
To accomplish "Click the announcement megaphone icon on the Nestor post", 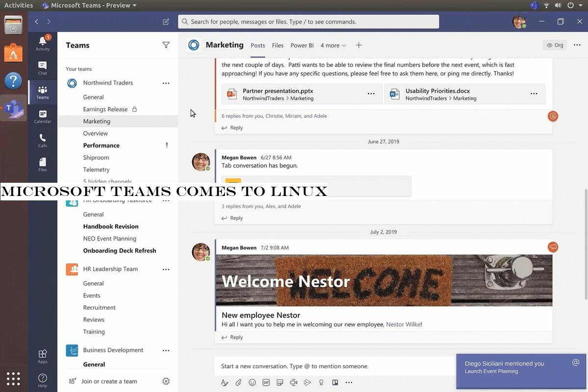I will click(553, 247).
